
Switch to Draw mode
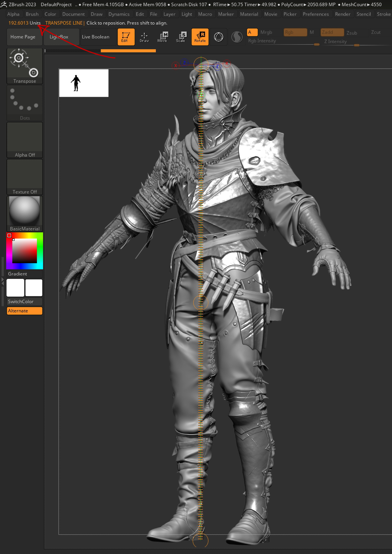tap(144, 37)
